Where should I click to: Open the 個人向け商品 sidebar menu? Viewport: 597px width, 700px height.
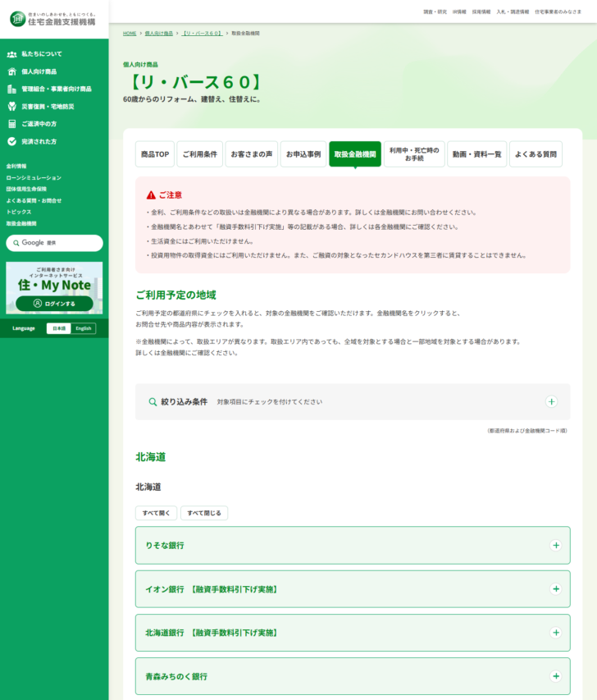39,71
